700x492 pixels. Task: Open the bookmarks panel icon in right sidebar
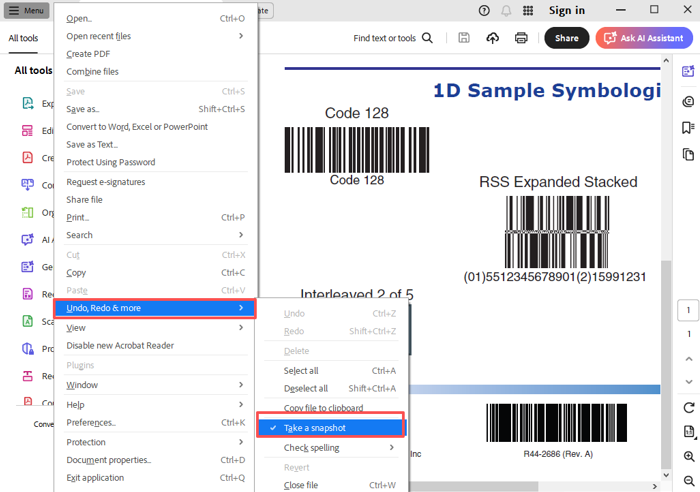click(688, 128)
